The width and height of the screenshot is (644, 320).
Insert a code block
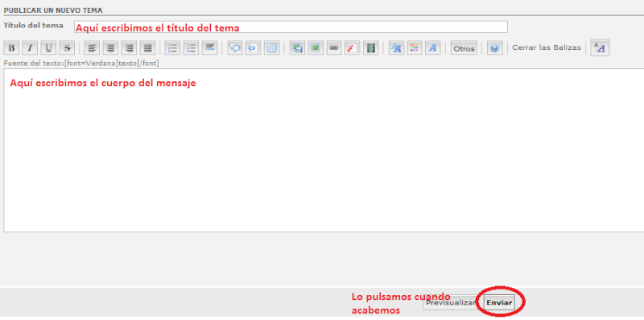point(253,48)
